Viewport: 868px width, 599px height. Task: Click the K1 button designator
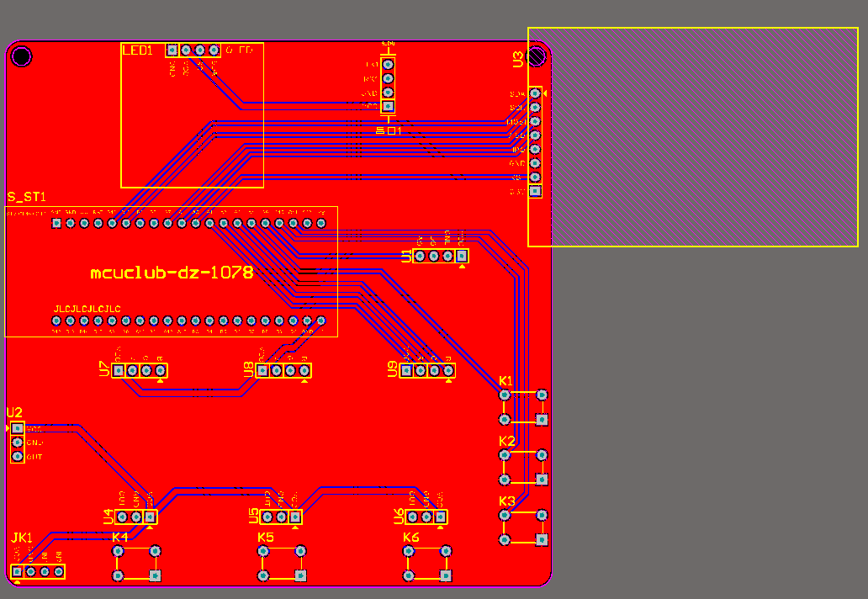coord(506,381)
